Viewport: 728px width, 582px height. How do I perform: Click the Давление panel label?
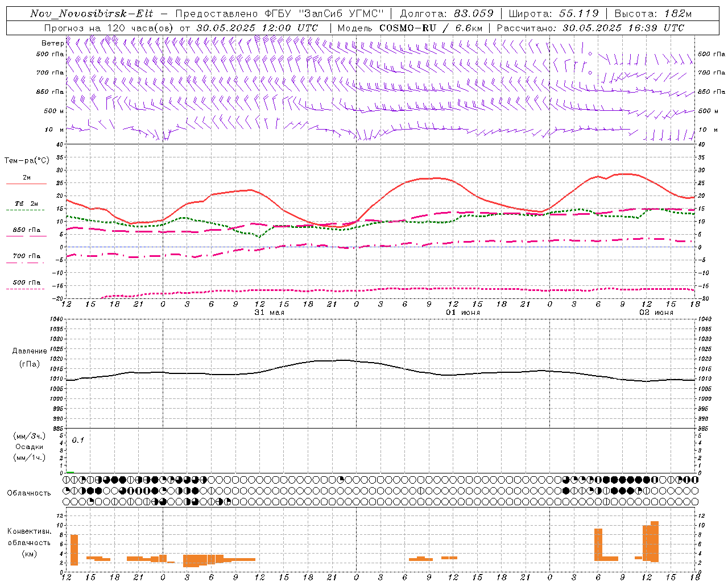(x=30, y=351)
